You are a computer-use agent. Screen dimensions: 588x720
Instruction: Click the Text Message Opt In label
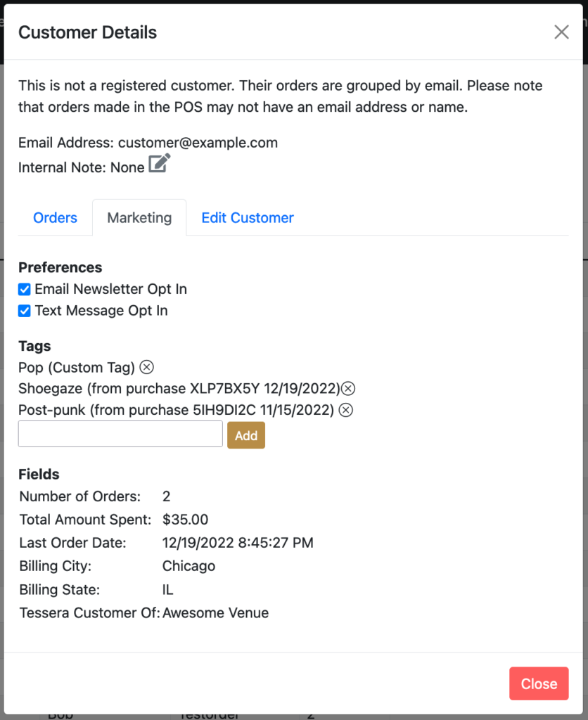coord(101,311)
